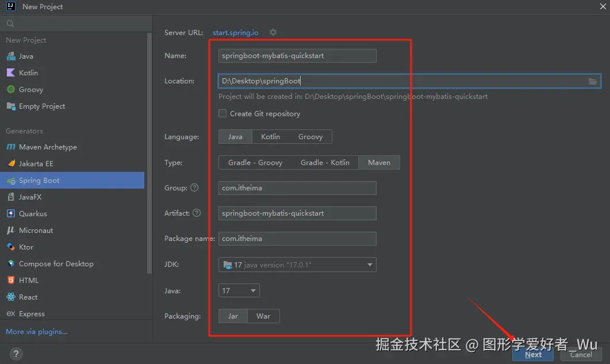The width and height of the screenshot is (610, 364).
Task: Open the Java version dropdown
Action: (x=239, y=290)
